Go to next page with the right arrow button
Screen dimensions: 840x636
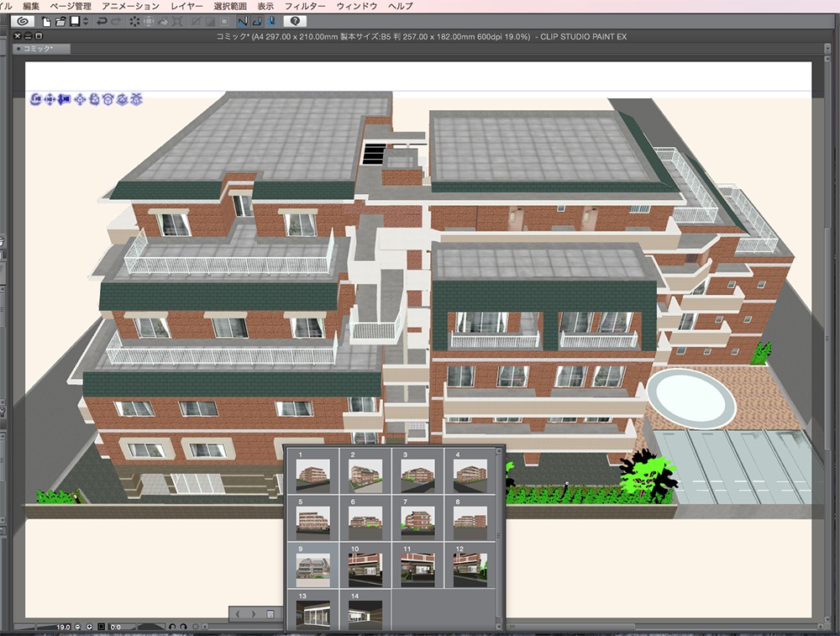(x=255, y=613)
